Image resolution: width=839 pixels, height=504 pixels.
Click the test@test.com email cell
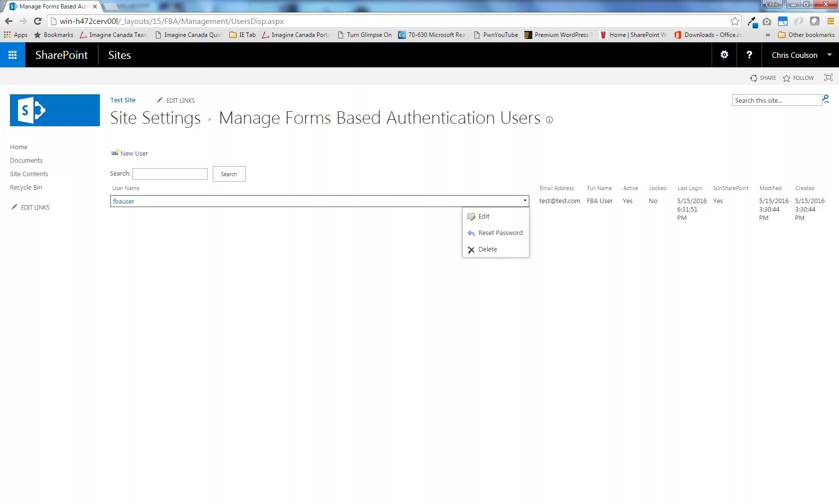pos(559,201)
